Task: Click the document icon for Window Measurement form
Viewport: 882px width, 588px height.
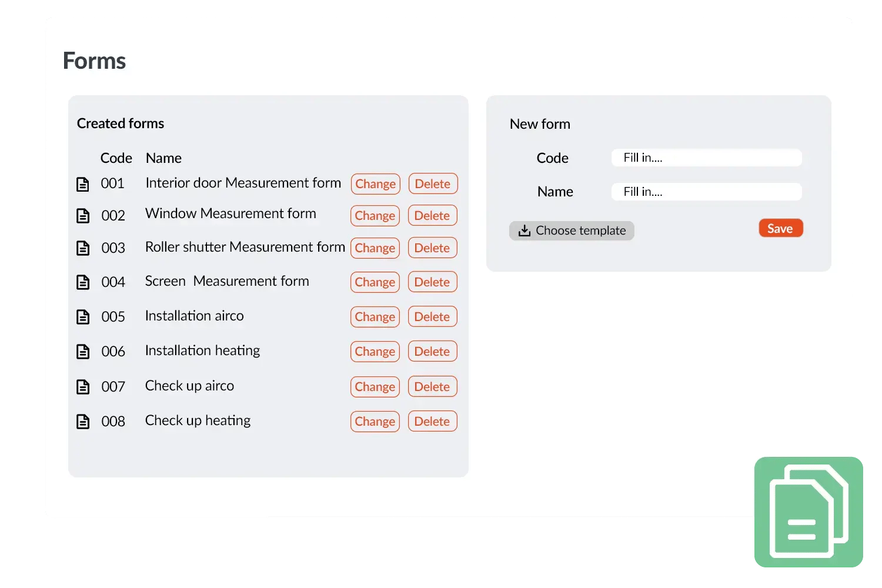Action: point(83,216)
